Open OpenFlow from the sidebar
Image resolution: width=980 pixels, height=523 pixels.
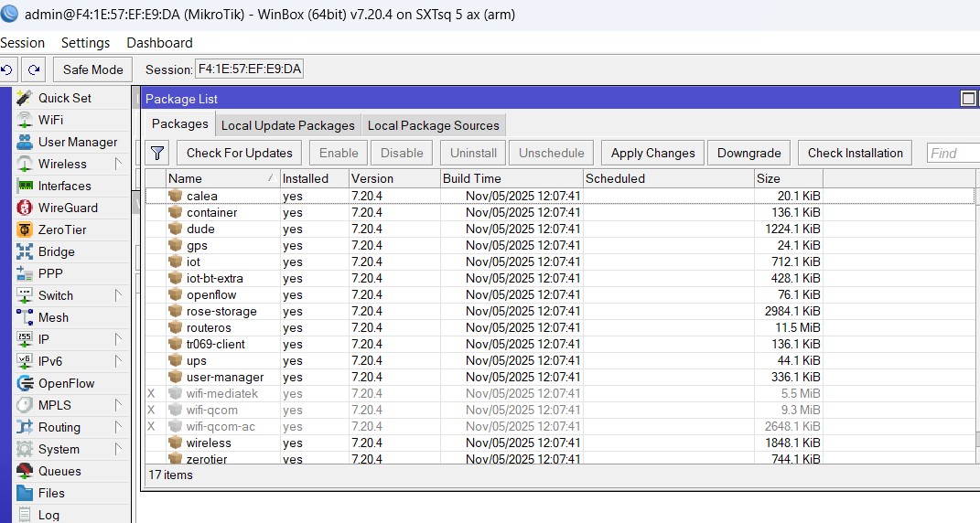point(66,383)
